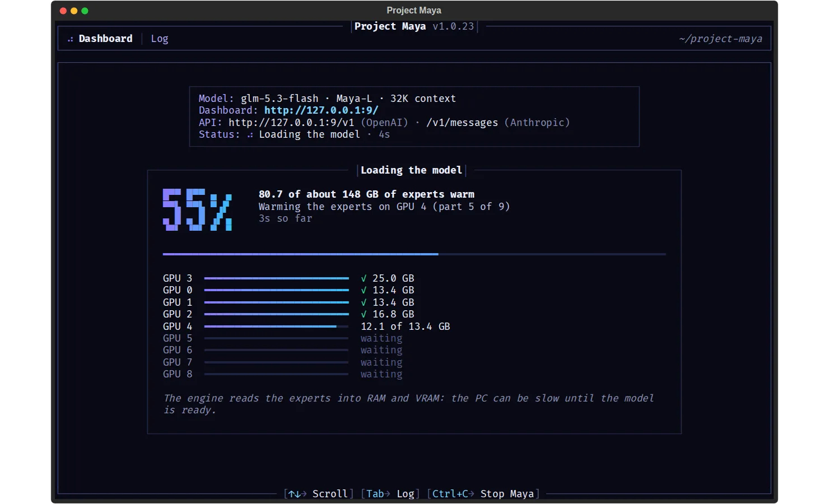Image resolution: width=829 pixels, height=504 pixels.
Task: Click the green check beside 25.0 GB
Action: 364,278
